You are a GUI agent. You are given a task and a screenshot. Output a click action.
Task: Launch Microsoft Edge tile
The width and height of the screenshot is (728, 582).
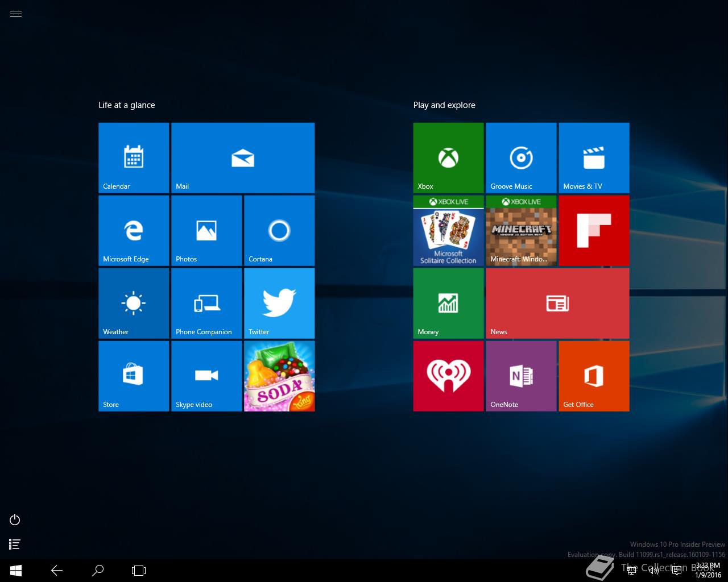click(x=134, y=231)
